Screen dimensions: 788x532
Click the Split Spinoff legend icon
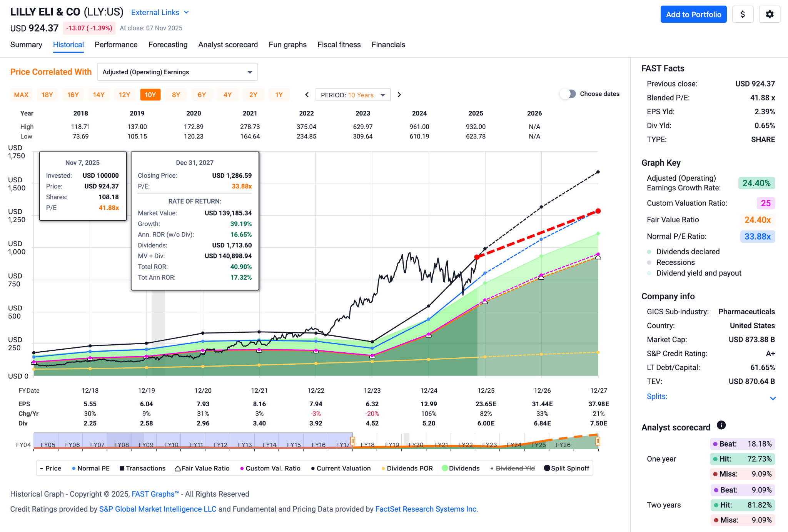[x=547, y=468]
